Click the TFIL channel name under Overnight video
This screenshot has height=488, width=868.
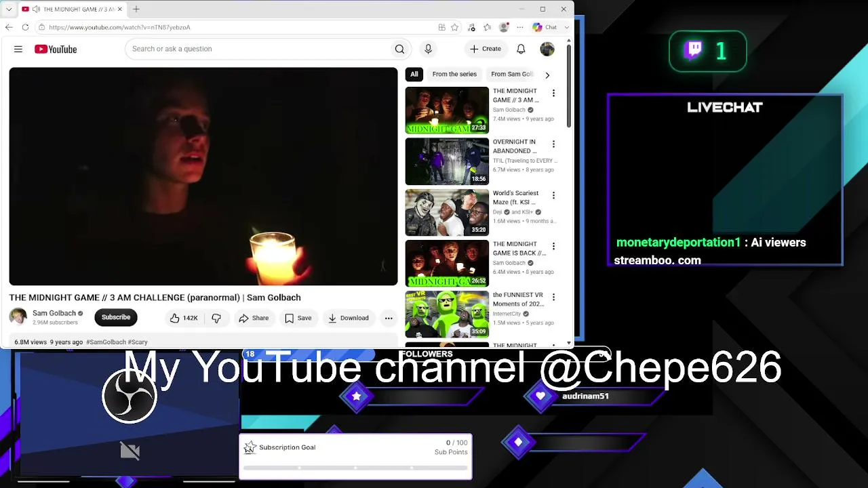[x=526, y=161]
